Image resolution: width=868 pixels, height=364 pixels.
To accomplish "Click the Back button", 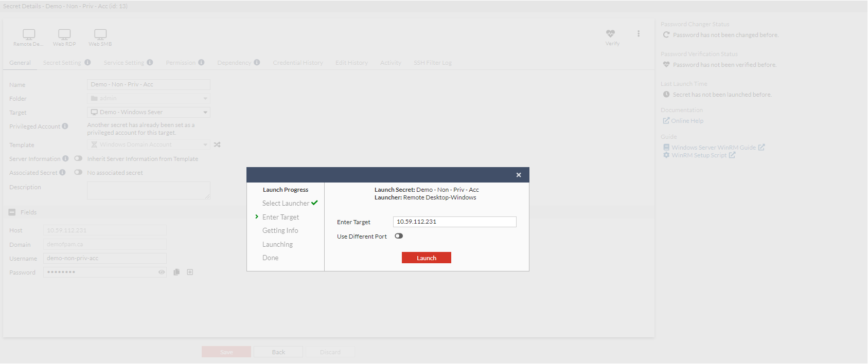I will point(278,352).
